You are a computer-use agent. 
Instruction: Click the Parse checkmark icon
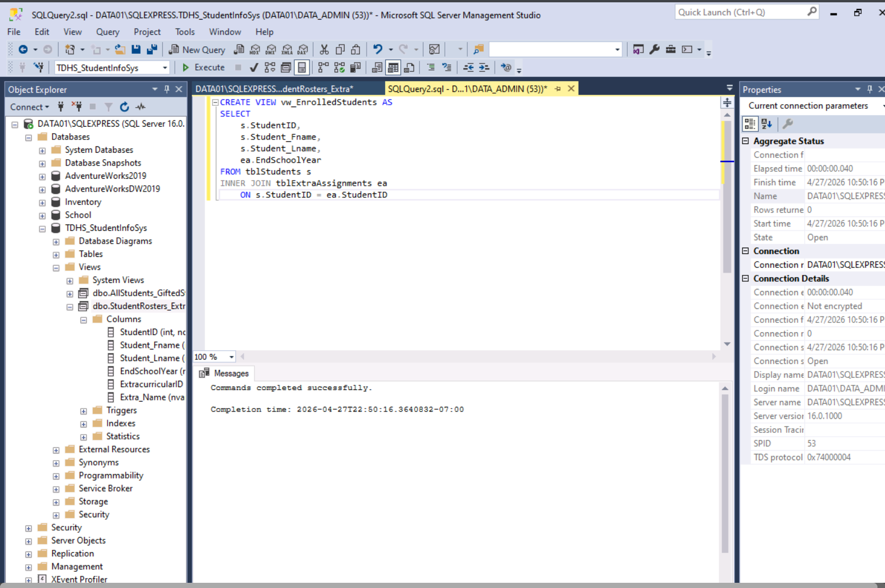click(x=254, y=68)
